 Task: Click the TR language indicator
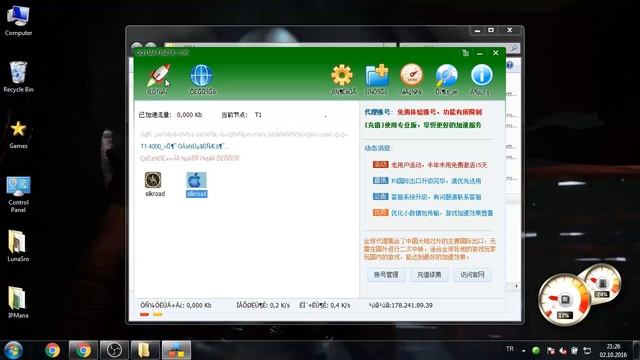509,349
